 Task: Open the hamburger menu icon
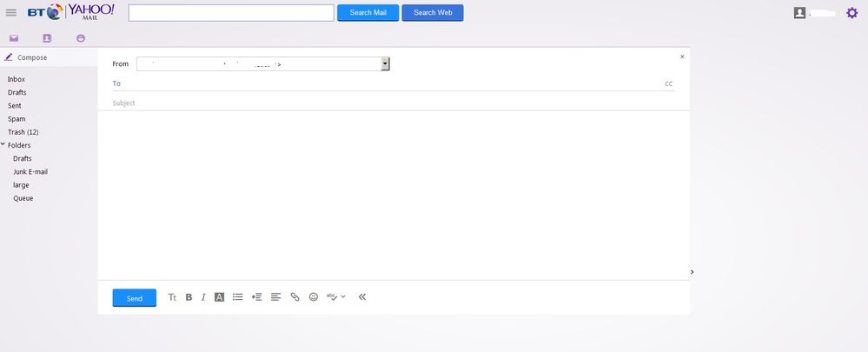point(10,12)
